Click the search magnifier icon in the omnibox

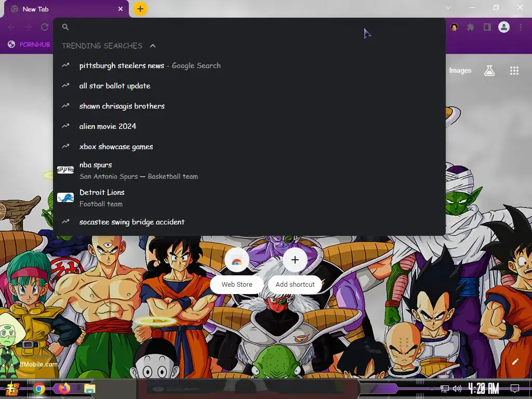coord(65,27)
